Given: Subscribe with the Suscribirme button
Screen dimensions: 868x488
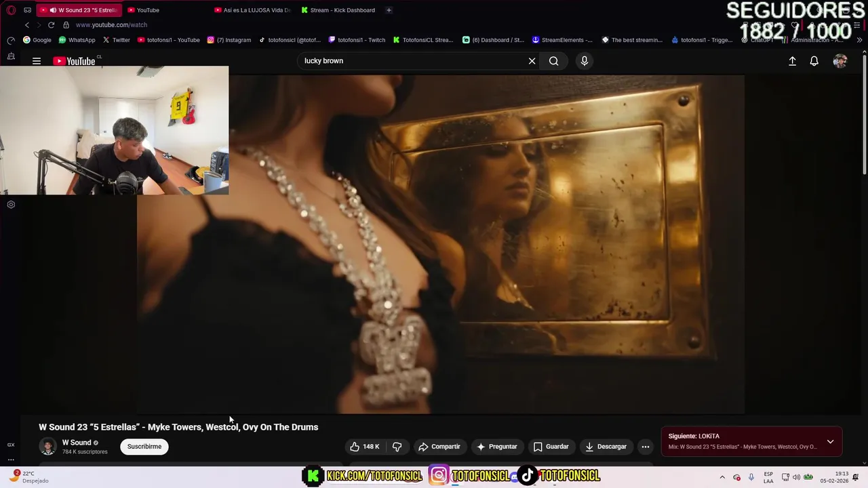Looking at the screenshot, I should tap(144, 447).
